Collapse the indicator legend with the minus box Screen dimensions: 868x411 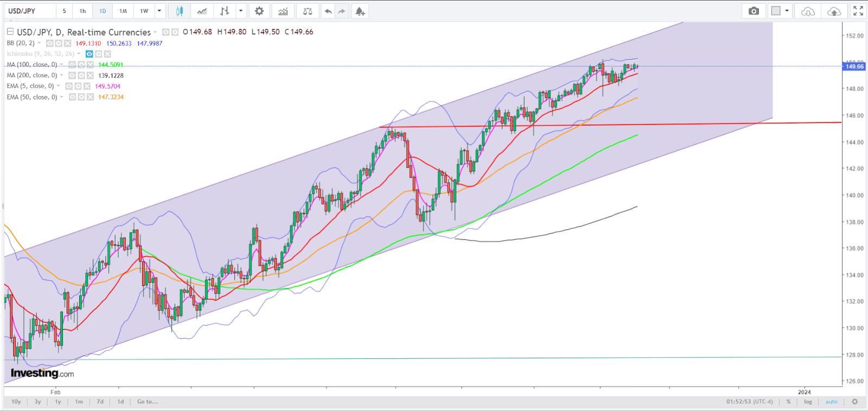[10, 31]
